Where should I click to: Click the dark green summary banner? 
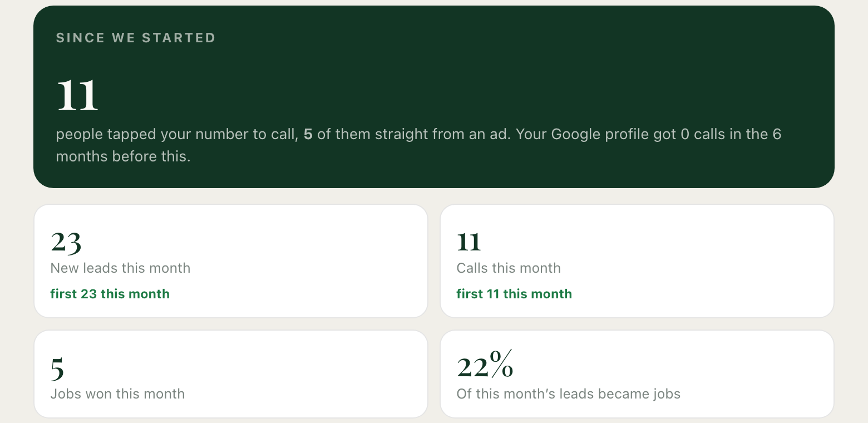pos(434,97)
